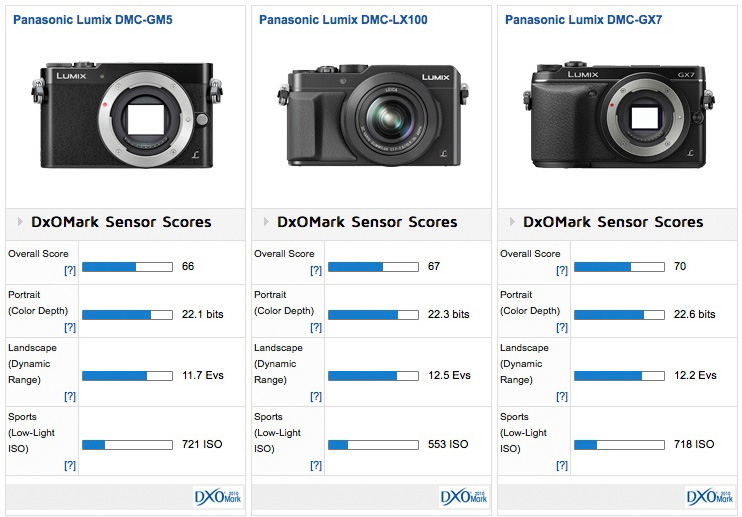Open the GX7 Overall Score [?] help
Screen dimensions: 742x517
coord(562,270)
